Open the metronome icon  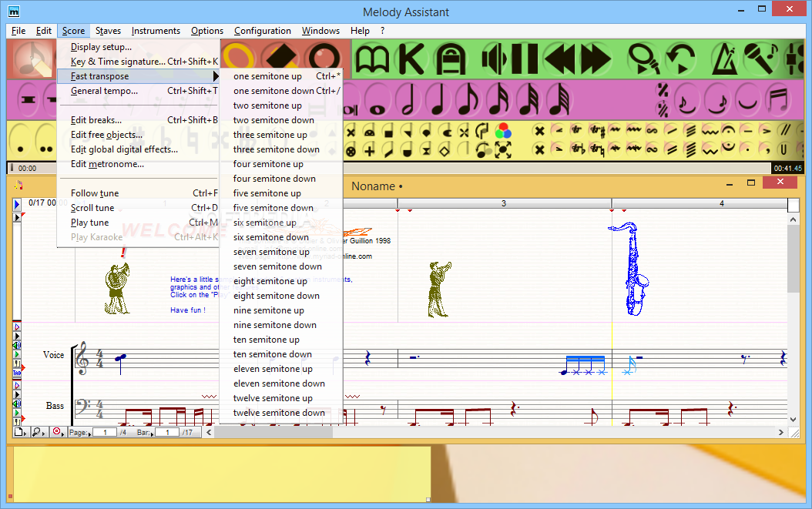point(724,59)
